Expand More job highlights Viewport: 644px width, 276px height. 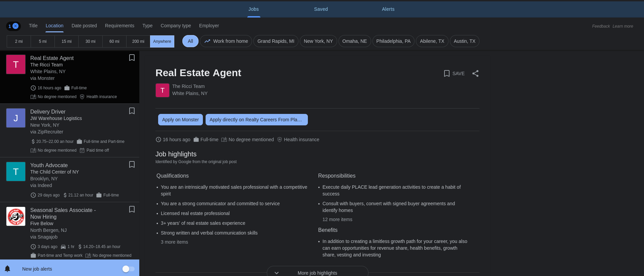tap(317, 273)
